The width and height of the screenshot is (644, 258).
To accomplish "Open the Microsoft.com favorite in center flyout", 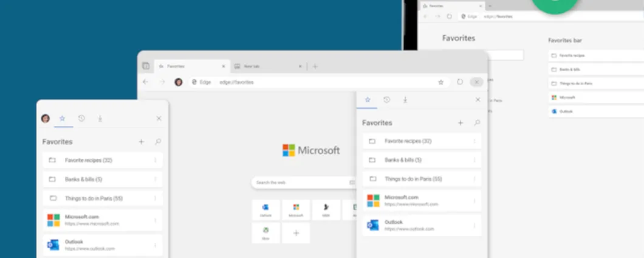I will point(422,201).
